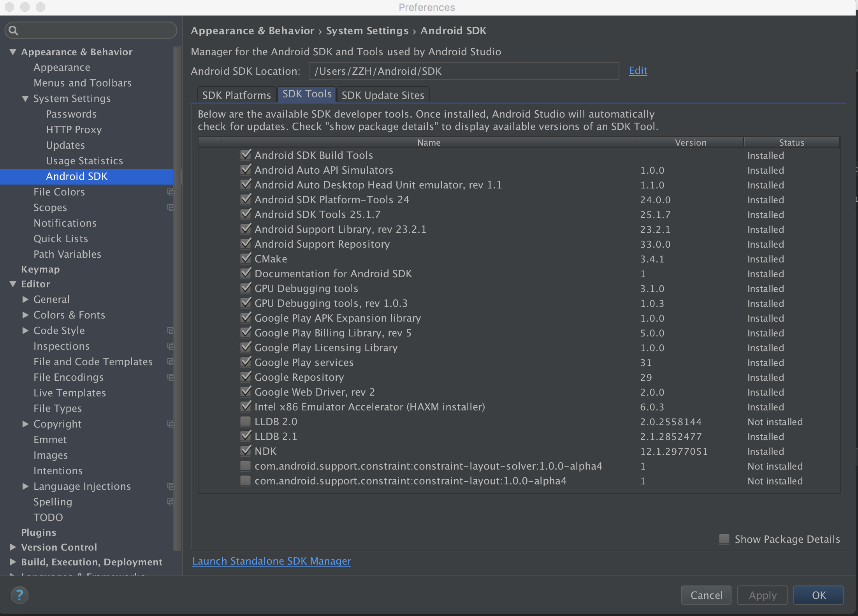
Task: Click project-level icon beside Inspections
Action: (x=170, y=346)
